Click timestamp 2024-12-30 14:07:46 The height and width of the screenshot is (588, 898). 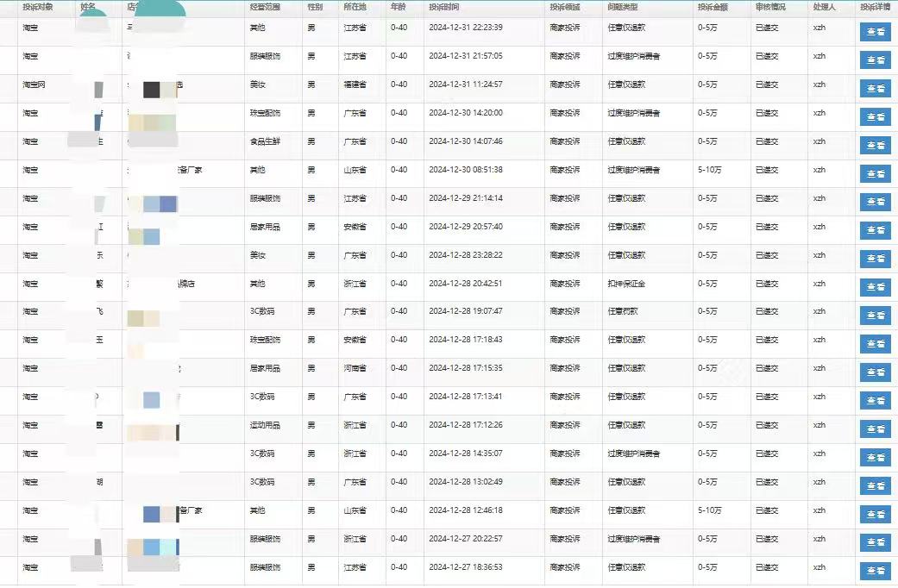[x=466, y=141]
